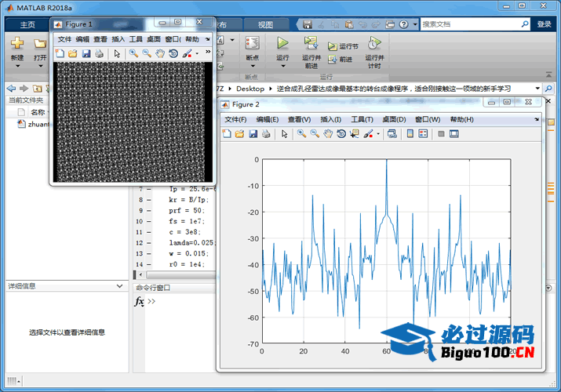Open the Run (运行) dropdown arrow
The image size is (561, 392).
[x=282, y=64]
